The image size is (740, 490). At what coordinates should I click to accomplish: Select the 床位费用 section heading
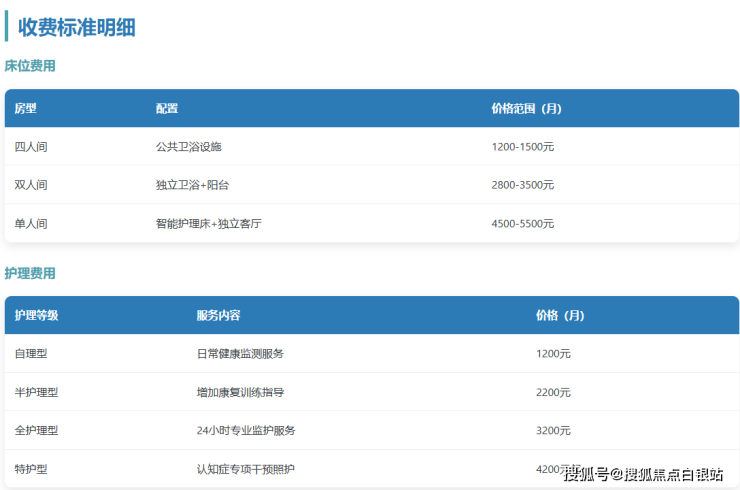pos(30,66)
